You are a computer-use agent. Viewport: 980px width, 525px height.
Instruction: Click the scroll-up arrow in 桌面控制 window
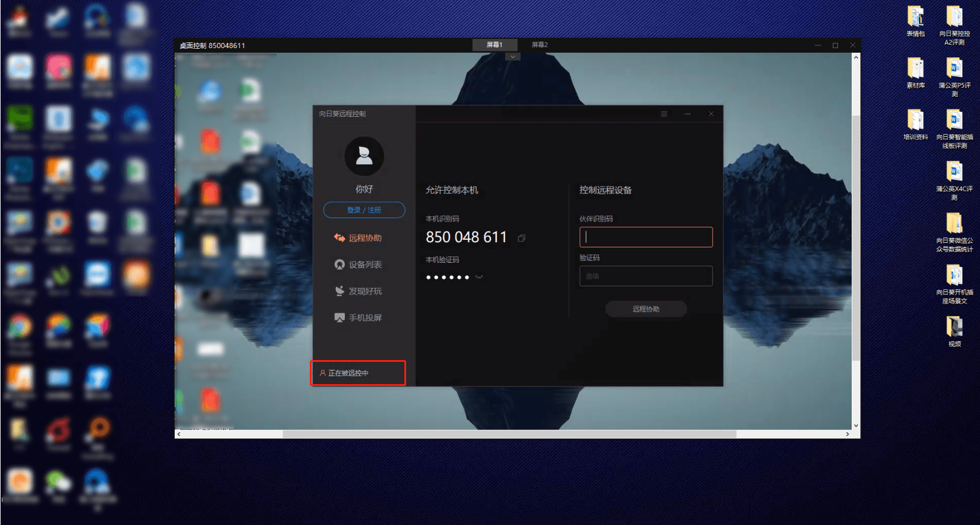pos(856,57)
